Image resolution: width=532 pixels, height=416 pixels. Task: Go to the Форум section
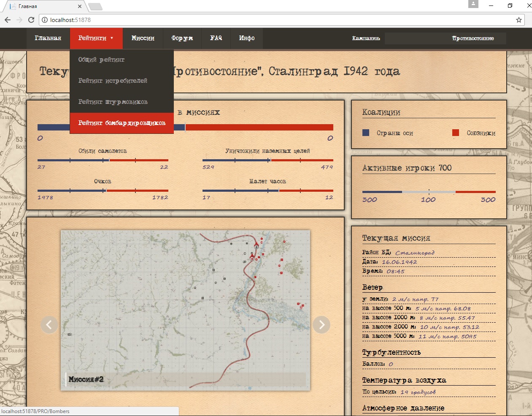point(182,38)
